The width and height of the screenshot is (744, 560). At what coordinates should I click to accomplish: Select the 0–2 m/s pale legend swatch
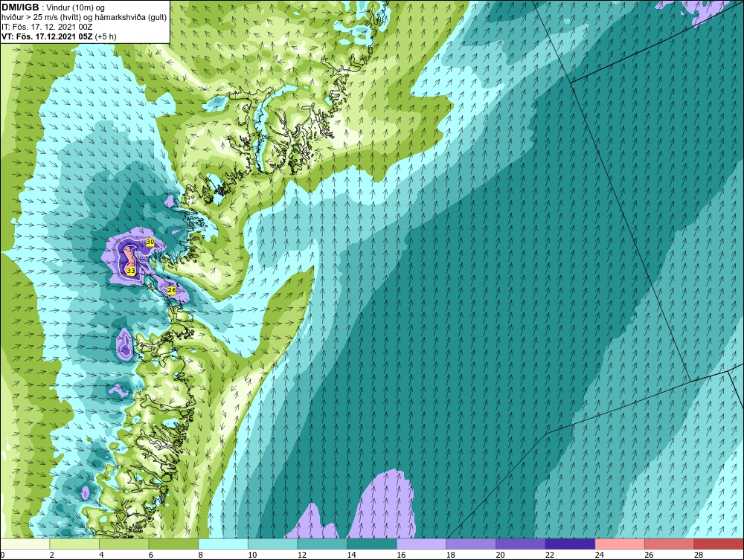tap(25, 544)
